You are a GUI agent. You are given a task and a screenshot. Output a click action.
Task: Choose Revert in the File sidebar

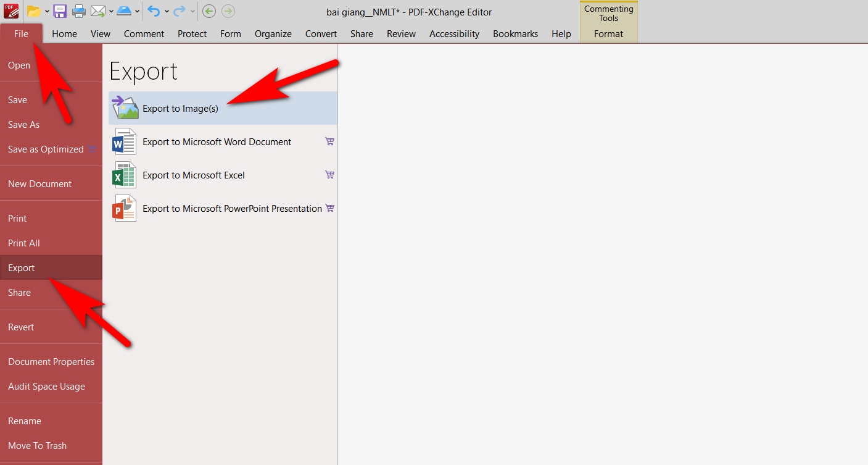pyautogui.click(x=51, y=327)
